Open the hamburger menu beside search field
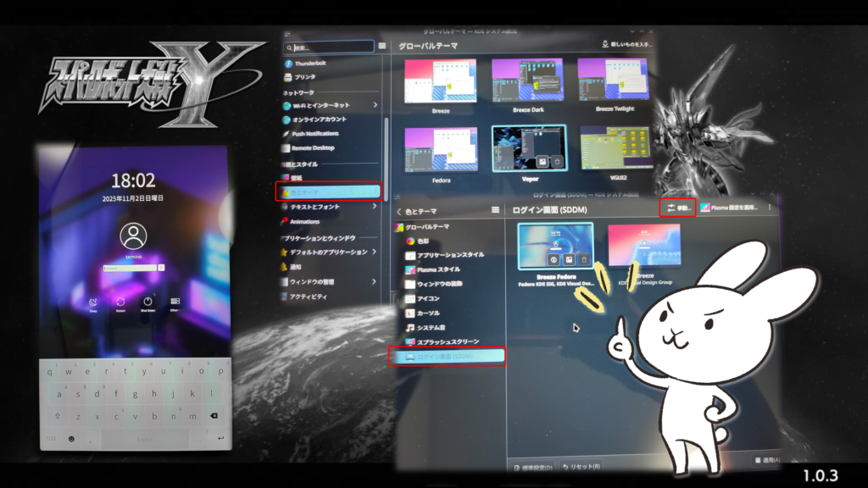 click(382, 47)
